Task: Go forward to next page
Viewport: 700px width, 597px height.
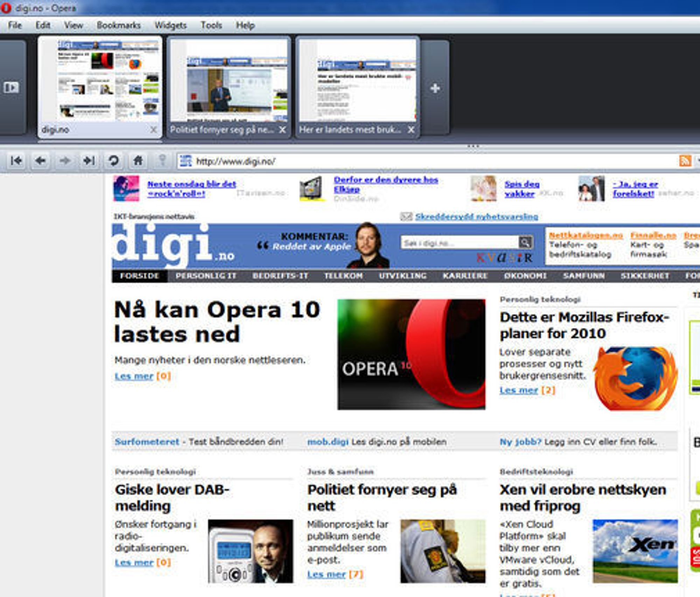Action: click(x=65, y=161)
